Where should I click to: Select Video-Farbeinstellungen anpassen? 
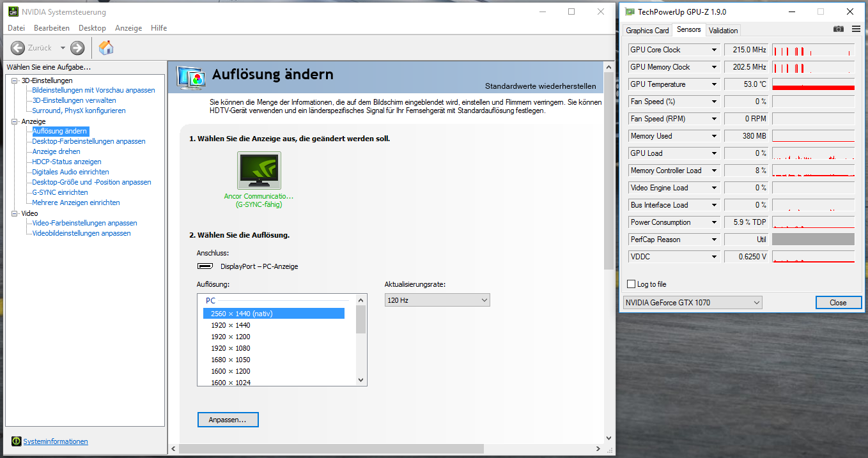84,223
